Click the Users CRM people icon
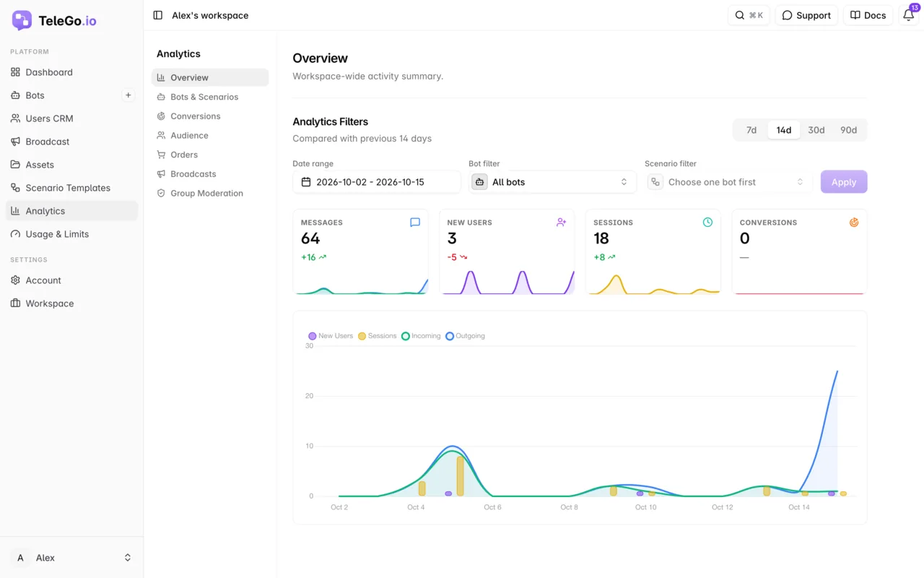Screen dimensions: 924x578 click(x=15, y=118)
